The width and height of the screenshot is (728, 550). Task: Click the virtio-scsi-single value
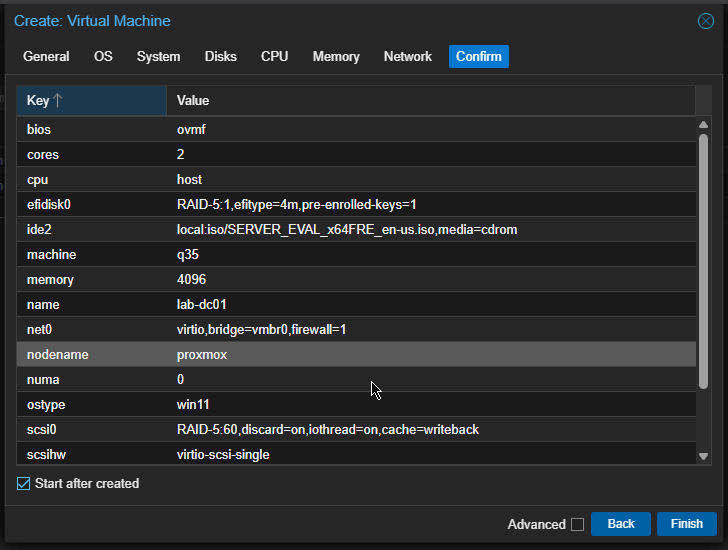(x=431, y=454)
